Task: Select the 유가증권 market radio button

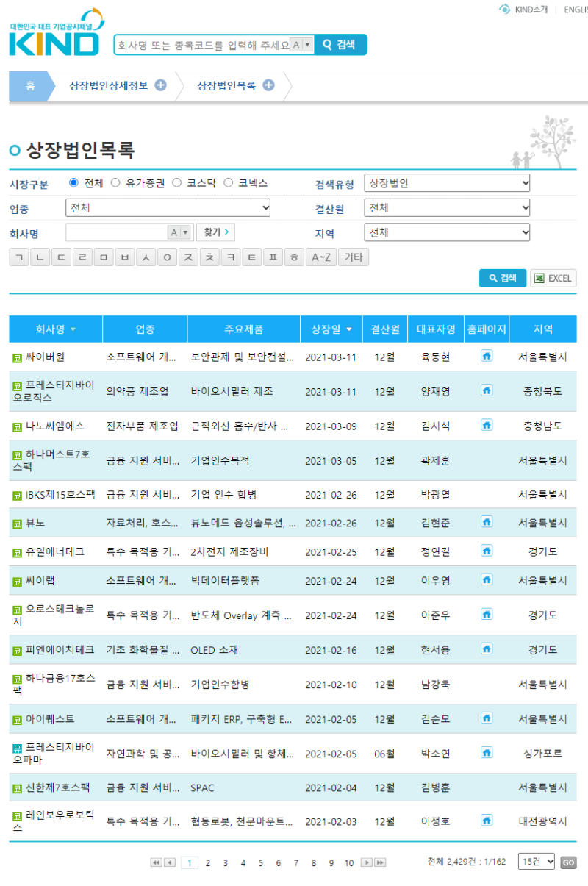Action: click(112, 182)
